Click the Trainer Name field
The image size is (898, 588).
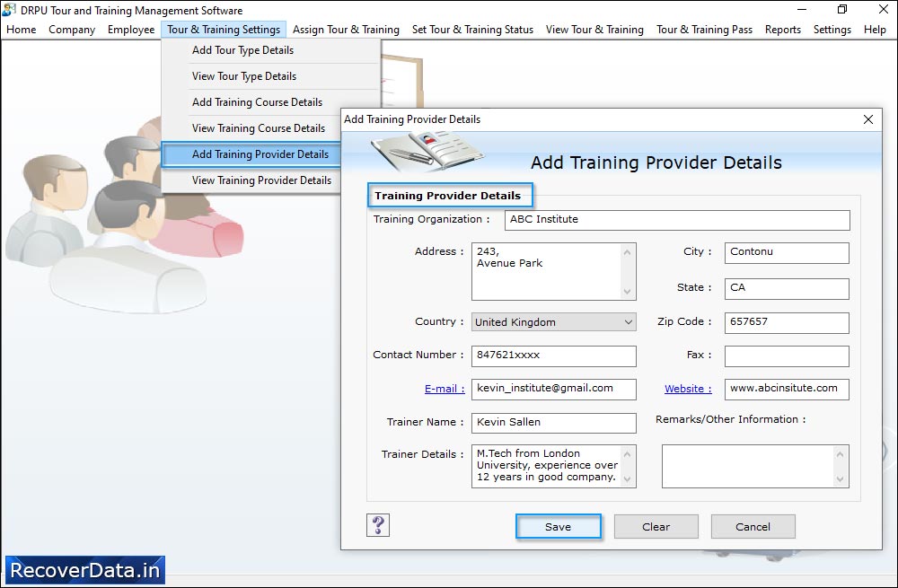pos(554,423)
